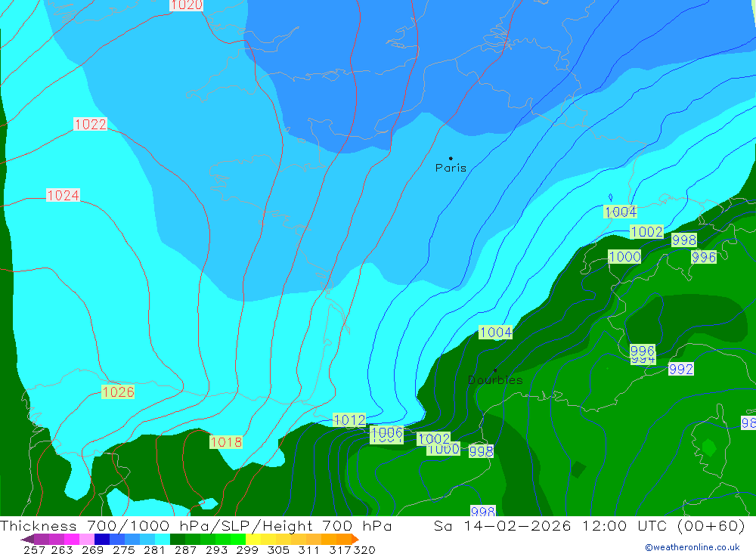
Task: Click the yellow swatch in the color scale
Action: [253, 539]
